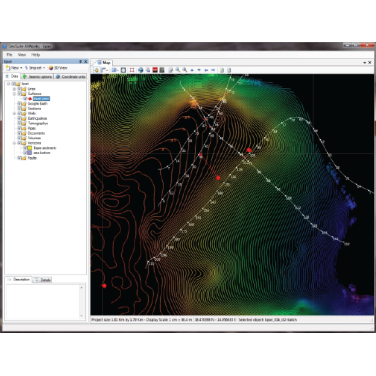Collapse the Horizons folder in the tree

(14, 143)
